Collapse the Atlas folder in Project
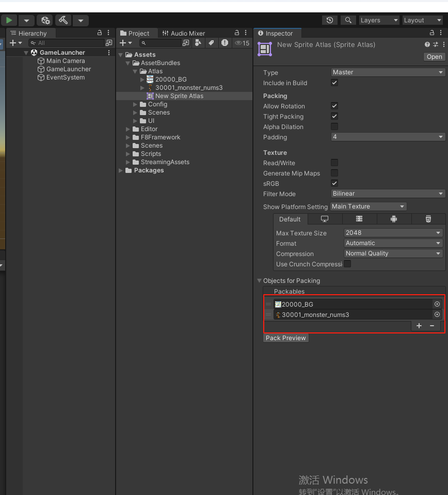This screenshot has width=448, height=495. click(x=135, y=71)
